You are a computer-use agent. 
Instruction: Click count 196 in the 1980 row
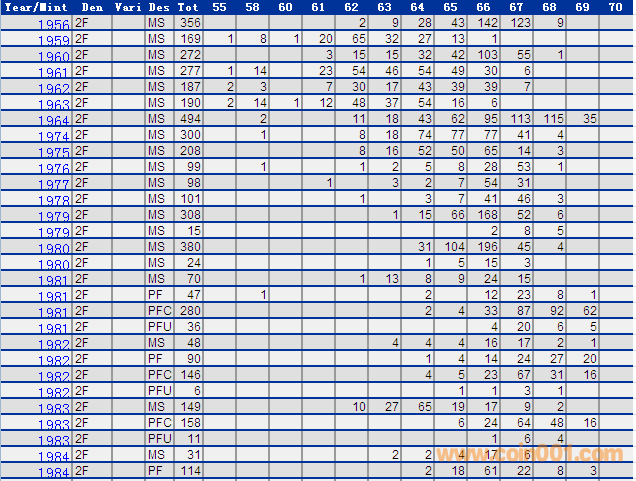(488, 246)
